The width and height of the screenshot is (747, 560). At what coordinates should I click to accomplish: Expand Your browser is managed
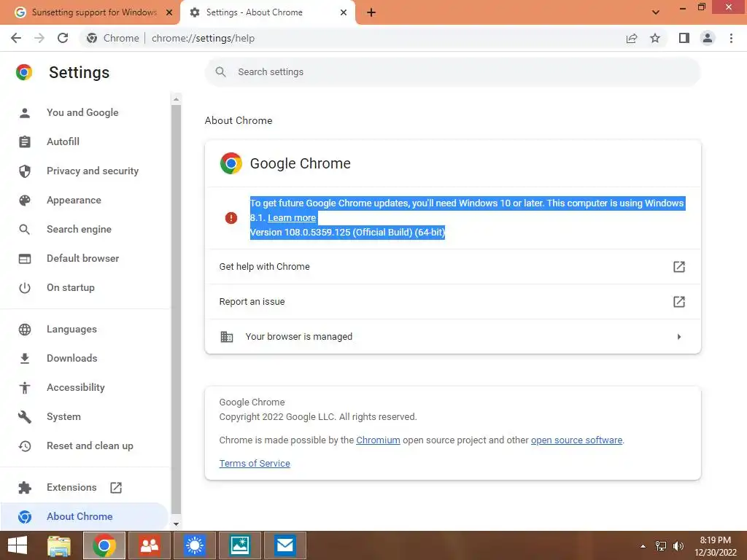click(x=452, y=337)
